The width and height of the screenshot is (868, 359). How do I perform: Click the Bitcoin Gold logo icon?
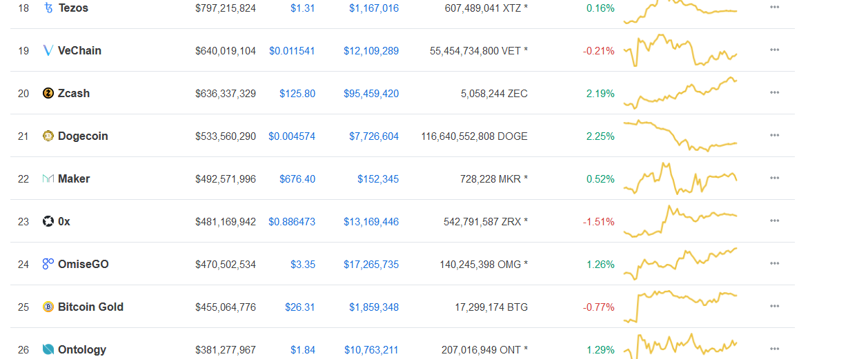[x=48, y=307]
